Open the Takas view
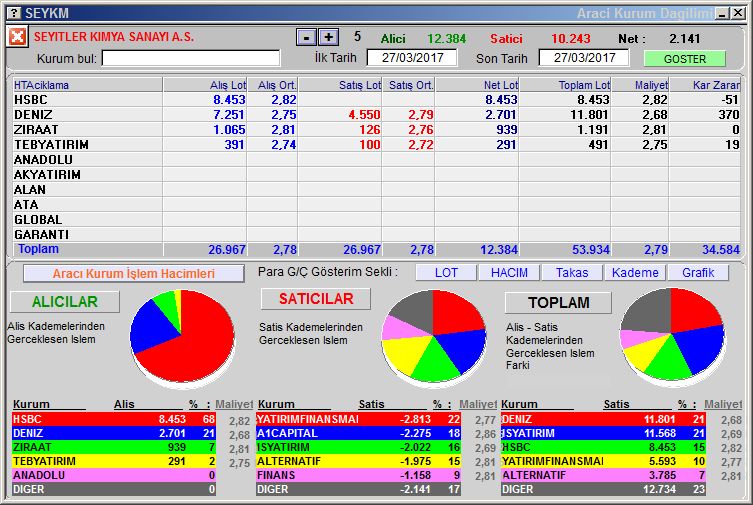Image resolution: width=753 pixels, height=505 pixels. (x=572, y=273)
